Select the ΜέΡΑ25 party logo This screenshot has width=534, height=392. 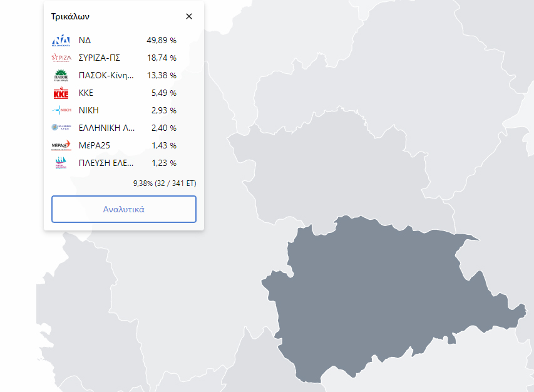[61, 146]
